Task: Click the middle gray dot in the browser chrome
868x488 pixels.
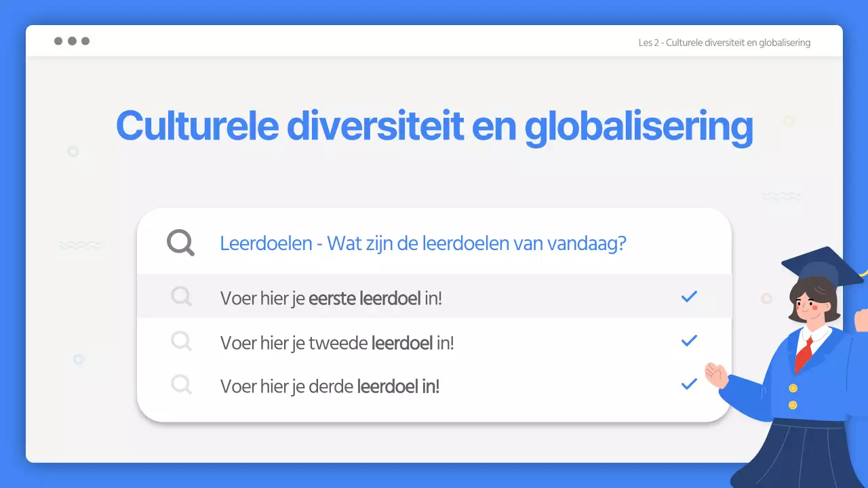Action: pos(72,41)
